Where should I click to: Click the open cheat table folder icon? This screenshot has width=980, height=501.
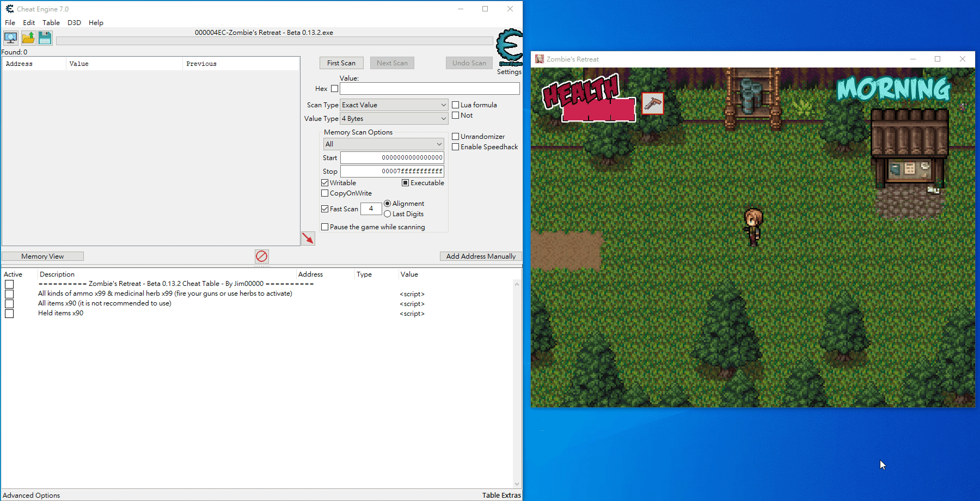(28, 38)
